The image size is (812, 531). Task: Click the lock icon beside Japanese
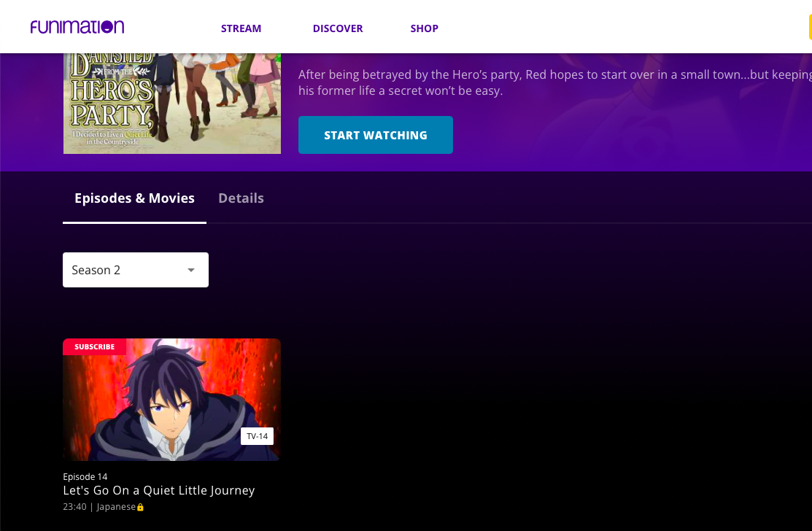tap(140, 507)
